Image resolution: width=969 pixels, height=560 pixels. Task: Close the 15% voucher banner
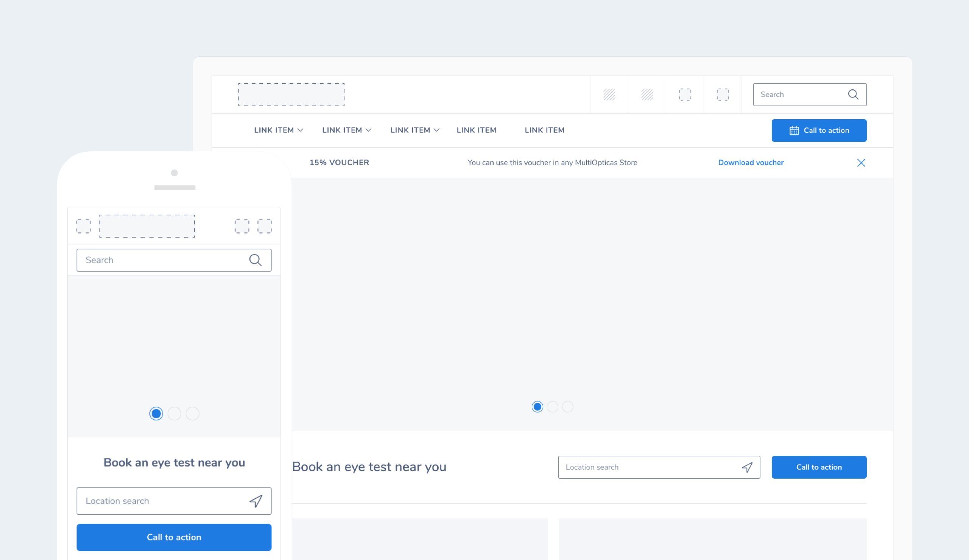pyautogui.click(x=861, y=163)
